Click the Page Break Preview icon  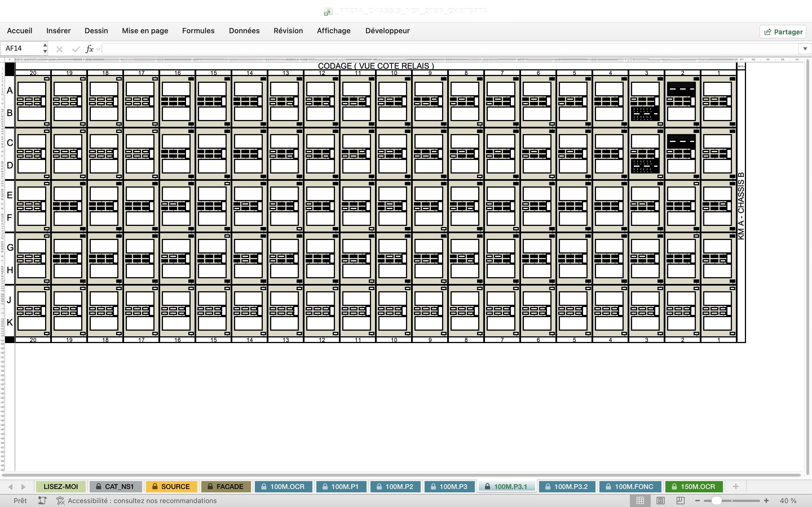tap(680, 501)
